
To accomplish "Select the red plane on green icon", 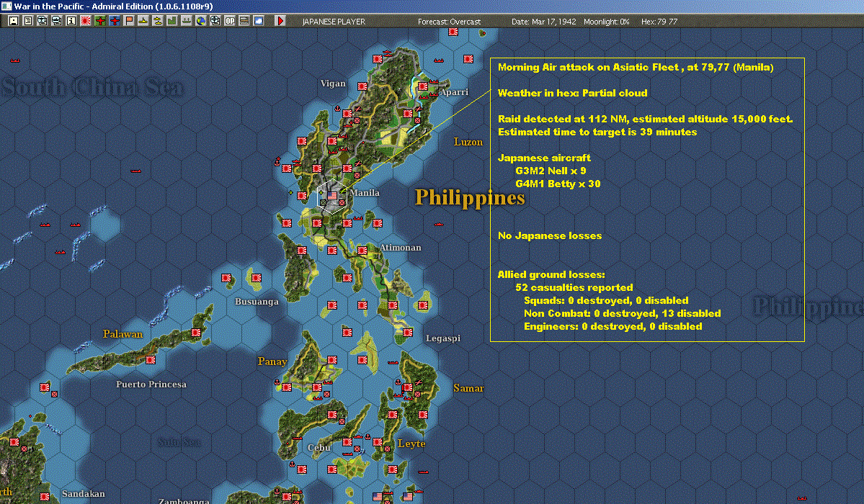I will 99,21.
